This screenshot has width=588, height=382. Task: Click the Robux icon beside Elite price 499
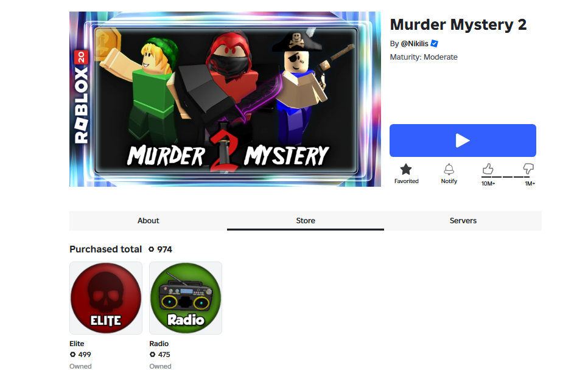pos(73,354)
